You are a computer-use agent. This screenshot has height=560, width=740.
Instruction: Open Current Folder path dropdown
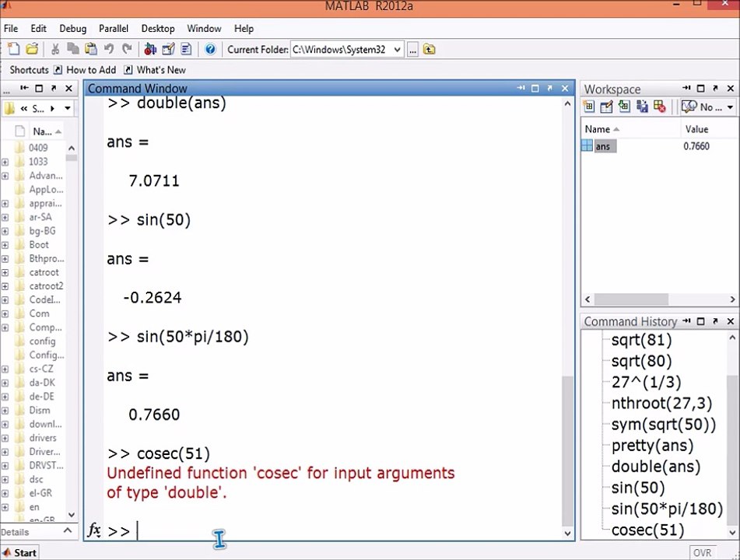[398, 50]
